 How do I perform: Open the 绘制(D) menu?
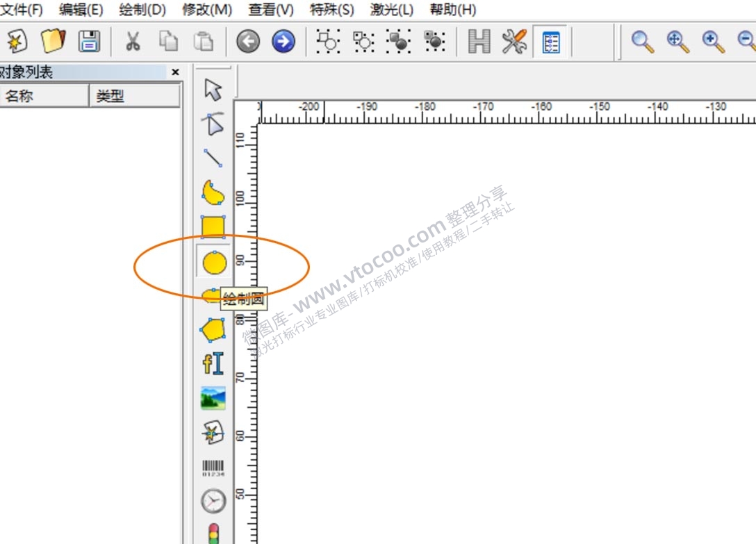click(x=142, y=10)
